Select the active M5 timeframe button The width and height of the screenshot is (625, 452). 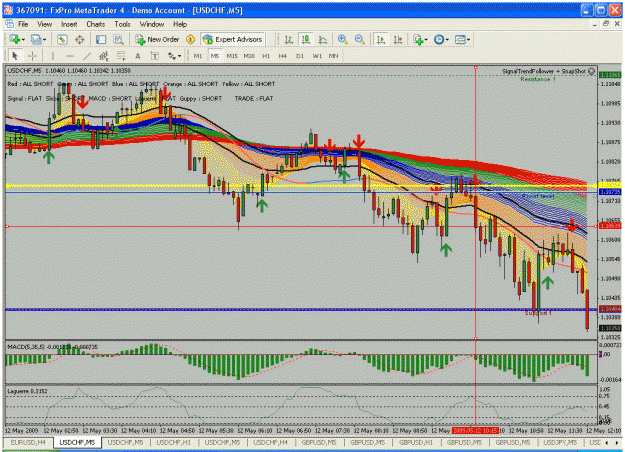pyautogui.click(x=215, y=56)
